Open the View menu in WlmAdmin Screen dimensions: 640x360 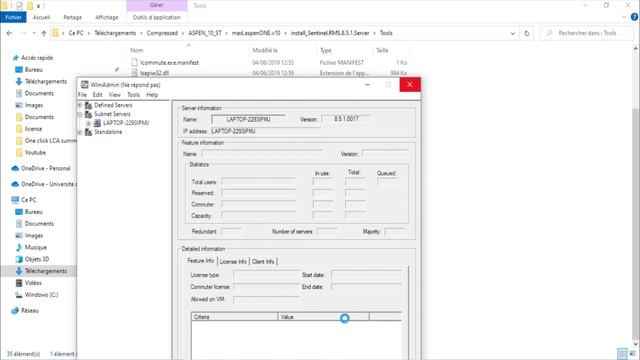115,95
